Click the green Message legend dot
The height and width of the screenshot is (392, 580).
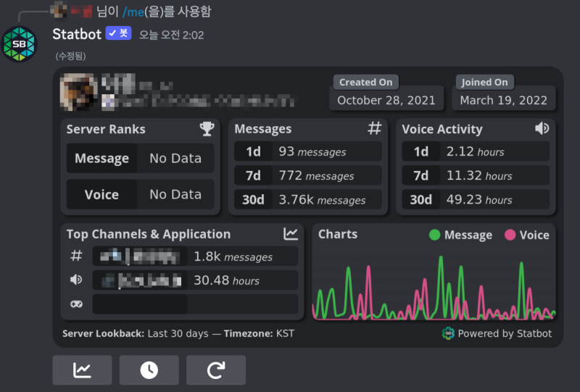tap(434, 235)
